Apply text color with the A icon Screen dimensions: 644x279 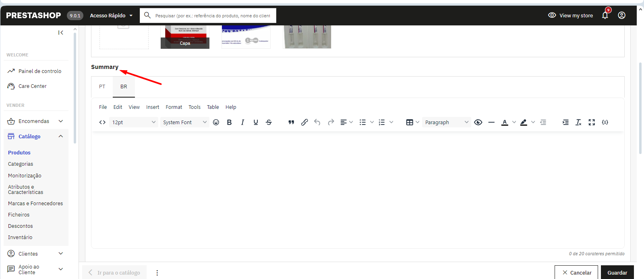coord(505,122)
